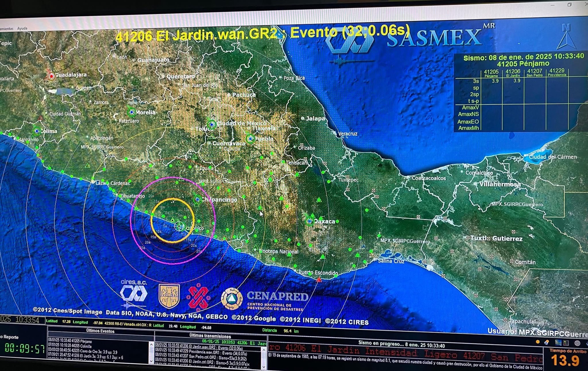Click the Morelia station marker
Image resolution: width=588 pixels, height=371 pixels.
(x=132, y=112)
